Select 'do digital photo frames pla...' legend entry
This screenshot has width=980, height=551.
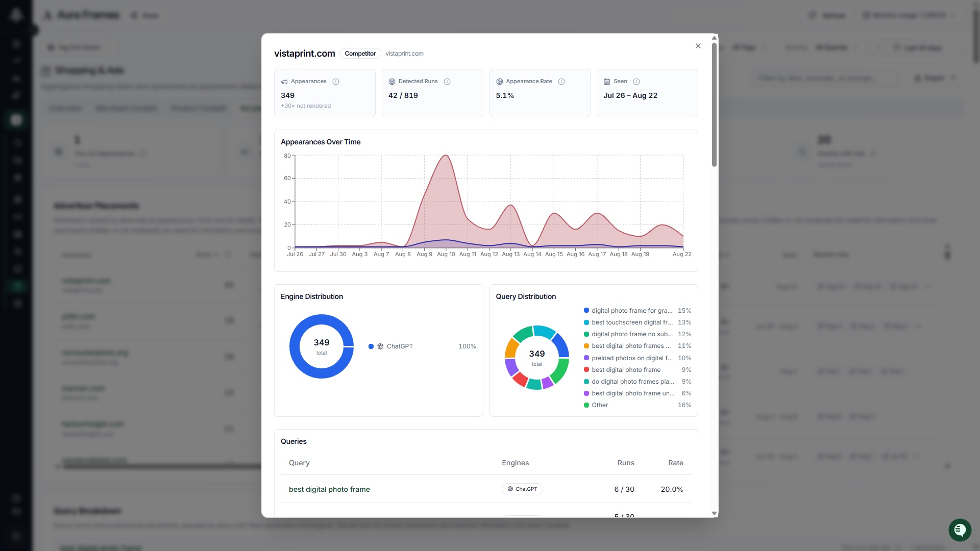point(638,382)
